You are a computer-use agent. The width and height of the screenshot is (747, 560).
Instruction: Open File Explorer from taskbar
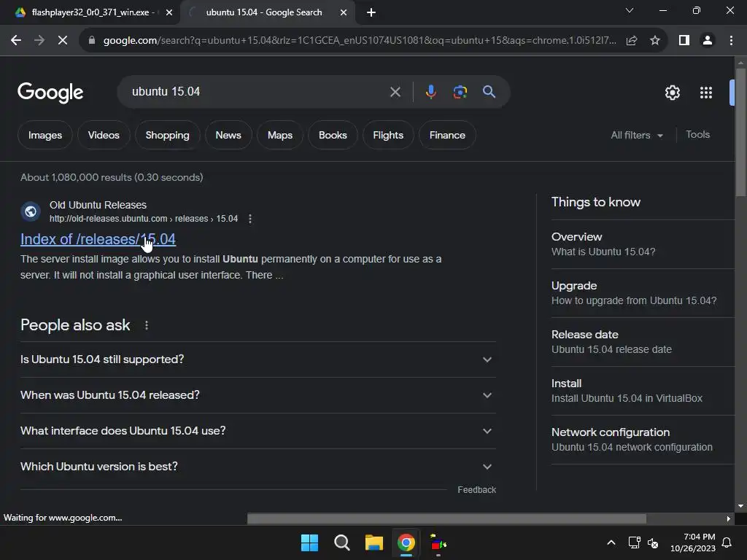(x=374, y=542)
